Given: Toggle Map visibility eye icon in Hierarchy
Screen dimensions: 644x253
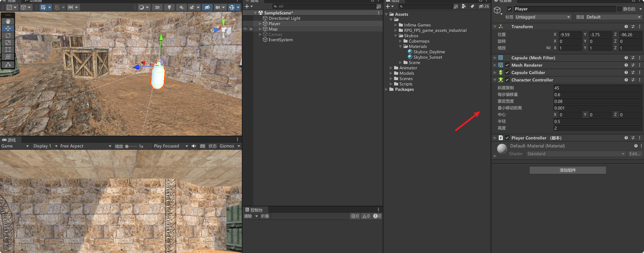Looking at the screenshot, I should 245,29.
